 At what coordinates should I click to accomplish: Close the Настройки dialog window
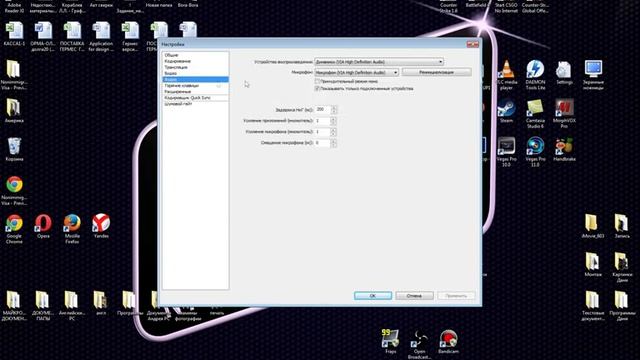pyautogui.click(x=472, y=44)
